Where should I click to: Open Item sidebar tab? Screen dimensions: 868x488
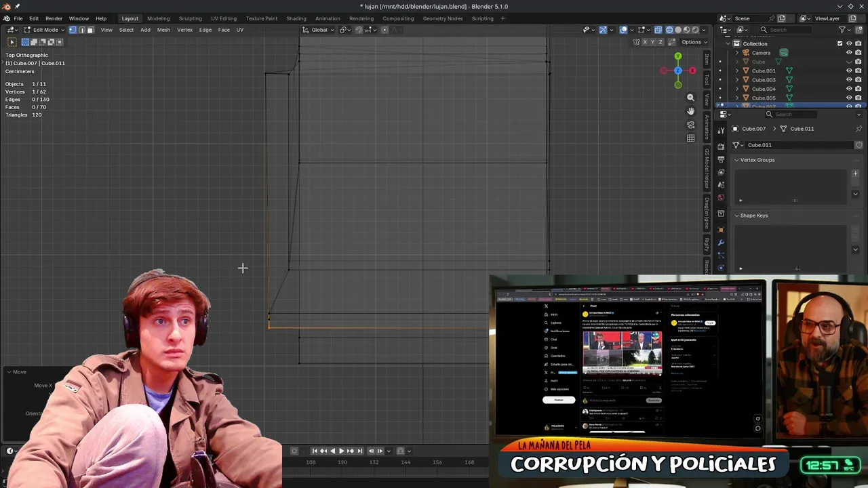(706, 61)
